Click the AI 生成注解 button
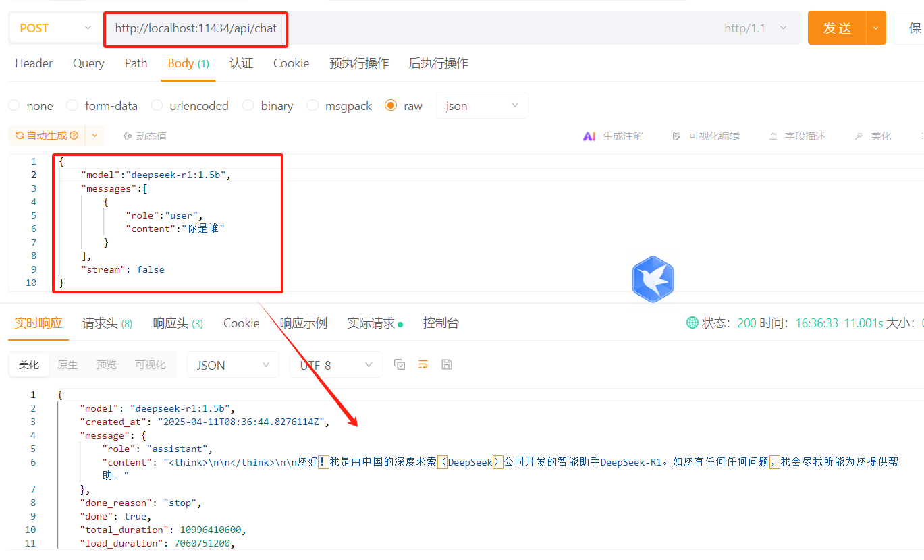 coord(613,136)
